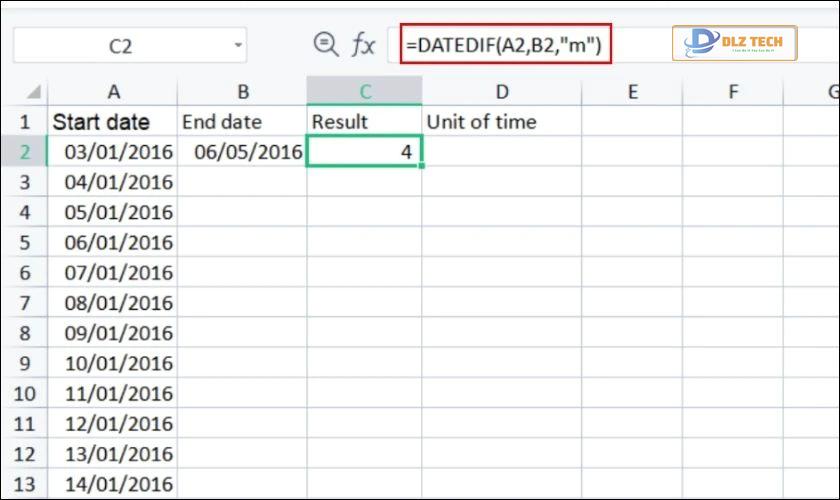
Task: Select cell with 06/01/2016
Action: tap(113, 242)
